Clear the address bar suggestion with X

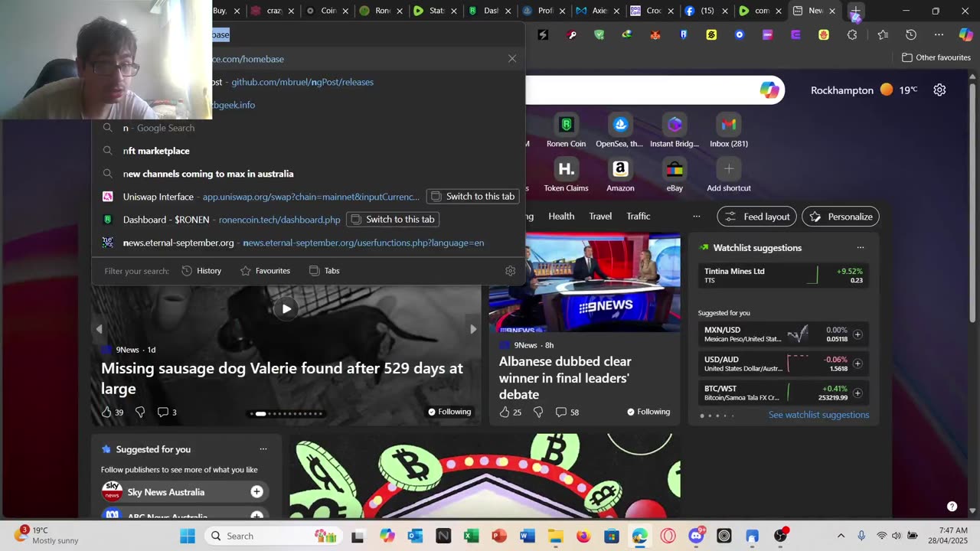[512, 58]
